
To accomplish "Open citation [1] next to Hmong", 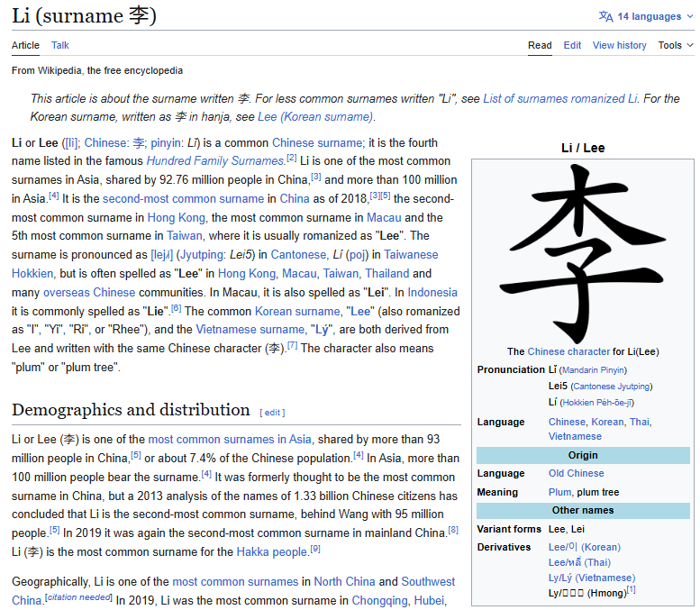I will point(632,590).
